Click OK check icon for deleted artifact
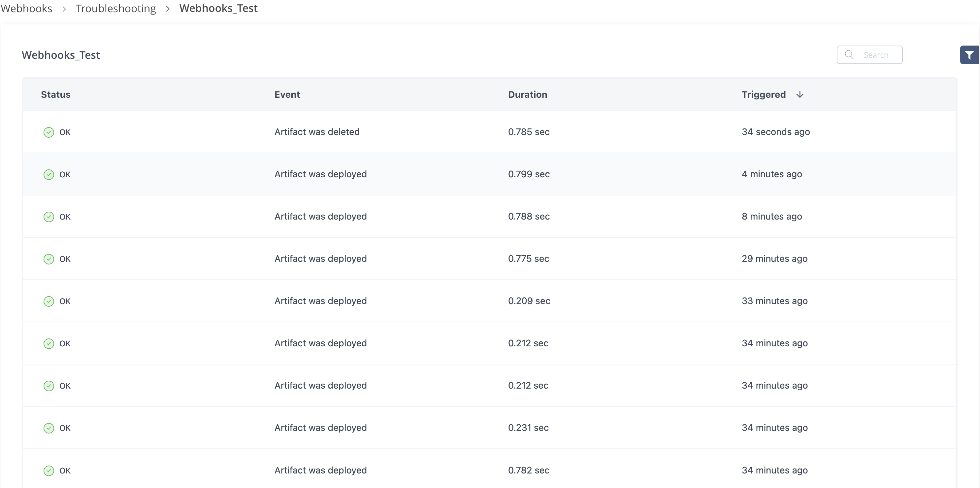The width and height of the screenshot is (980, 488). (49, 132)
